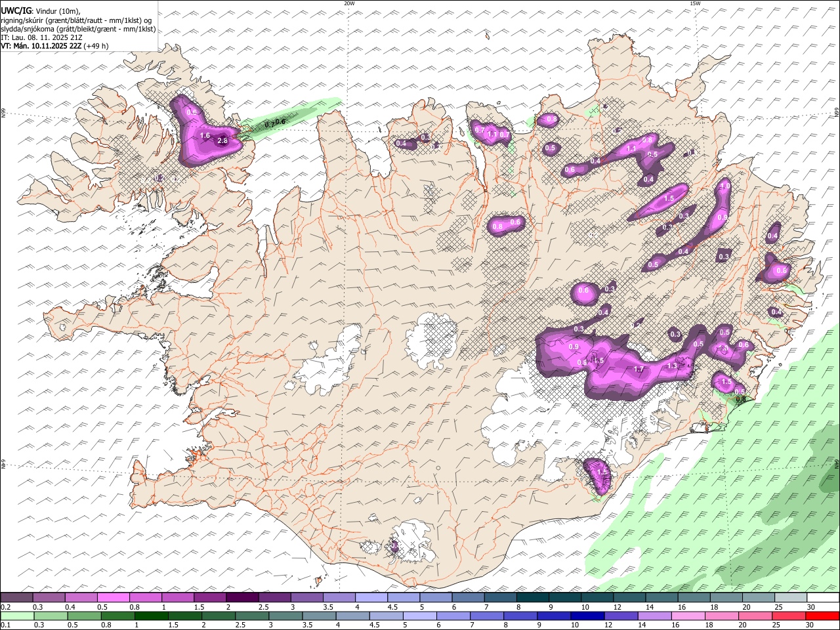The width and height of the screenshot is (840, 630).
Task: Click the '2.8' snowfall value in the Westfjords
Action: (222, 140)
